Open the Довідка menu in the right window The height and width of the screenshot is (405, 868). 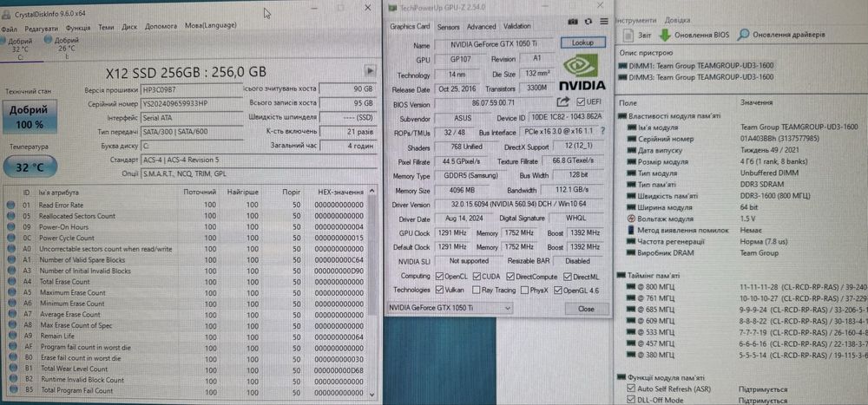[678, 19]
